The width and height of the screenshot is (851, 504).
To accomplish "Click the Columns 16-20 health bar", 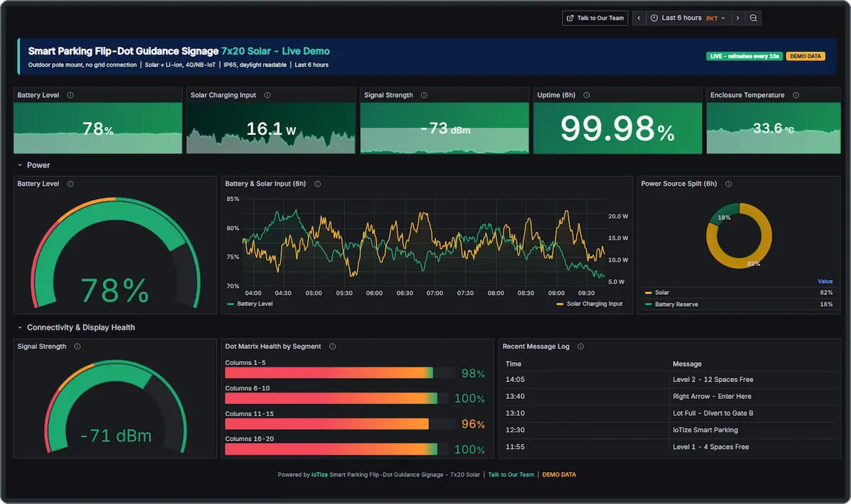I will tap(337, 449).
